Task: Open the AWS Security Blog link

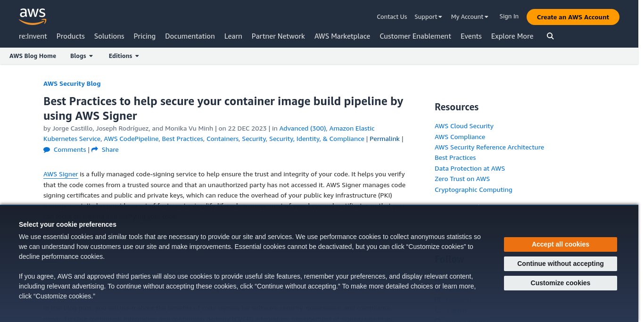Action: (72, 83)
